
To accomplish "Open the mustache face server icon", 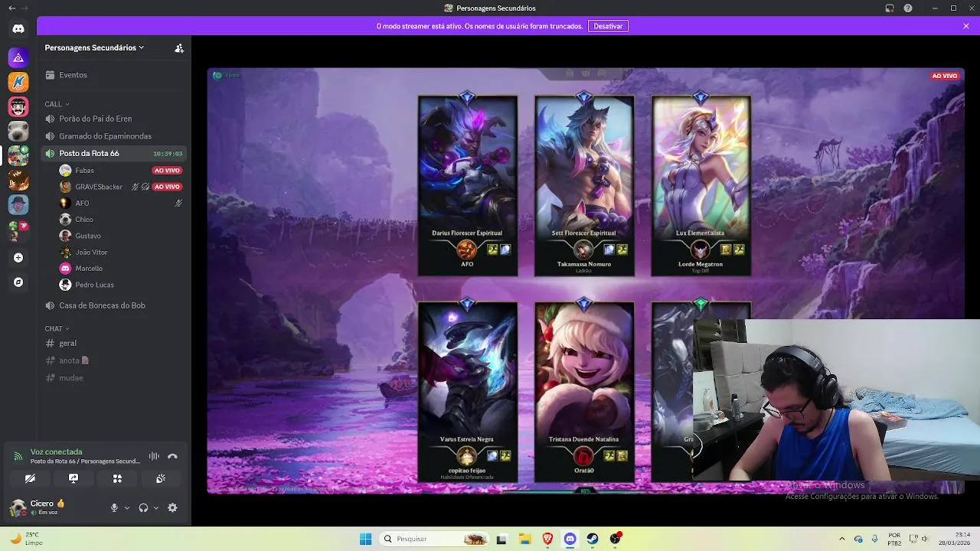I will 18,106.
